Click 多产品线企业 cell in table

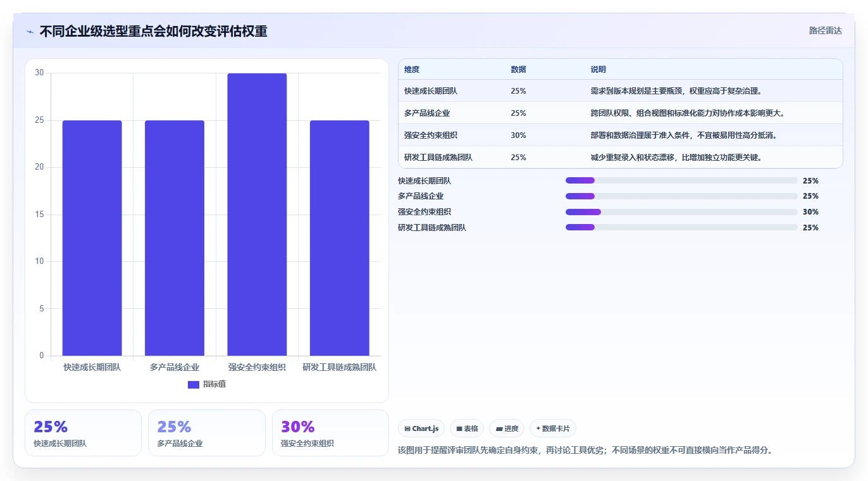click(427, 113)
